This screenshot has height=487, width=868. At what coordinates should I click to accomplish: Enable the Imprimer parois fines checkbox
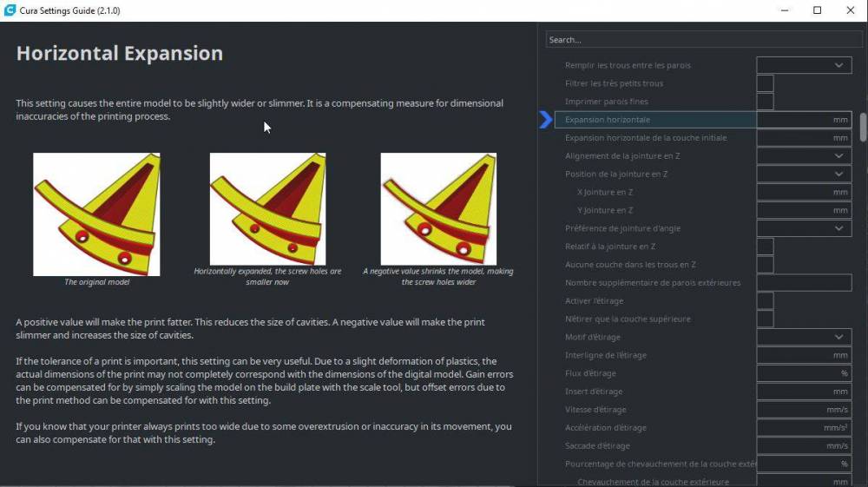[765, 102]
